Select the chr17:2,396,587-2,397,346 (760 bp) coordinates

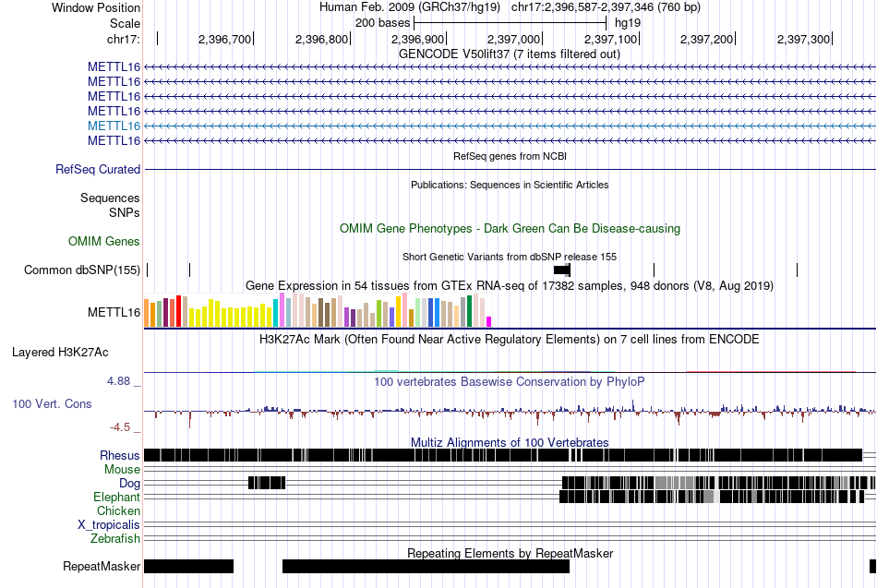(606, 7)
